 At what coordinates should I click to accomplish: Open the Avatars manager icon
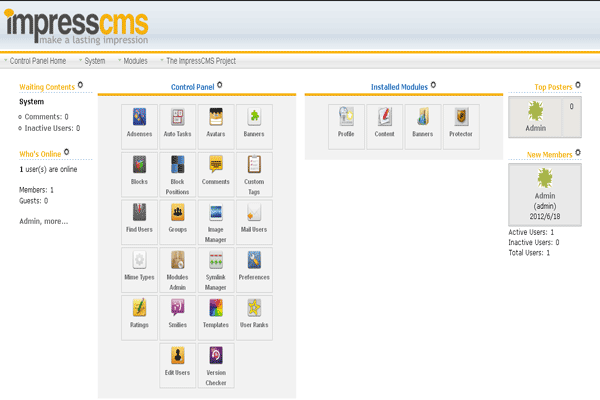(x=216, y=127)
